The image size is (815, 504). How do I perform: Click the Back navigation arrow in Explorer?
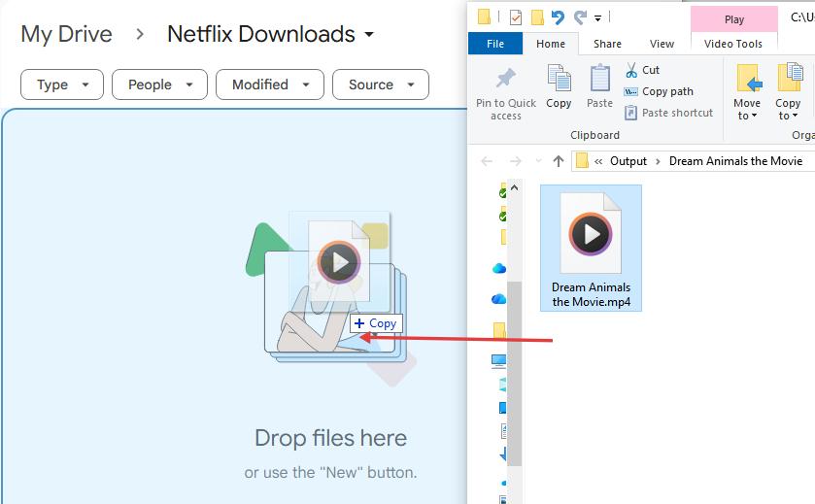click(487, 161)
